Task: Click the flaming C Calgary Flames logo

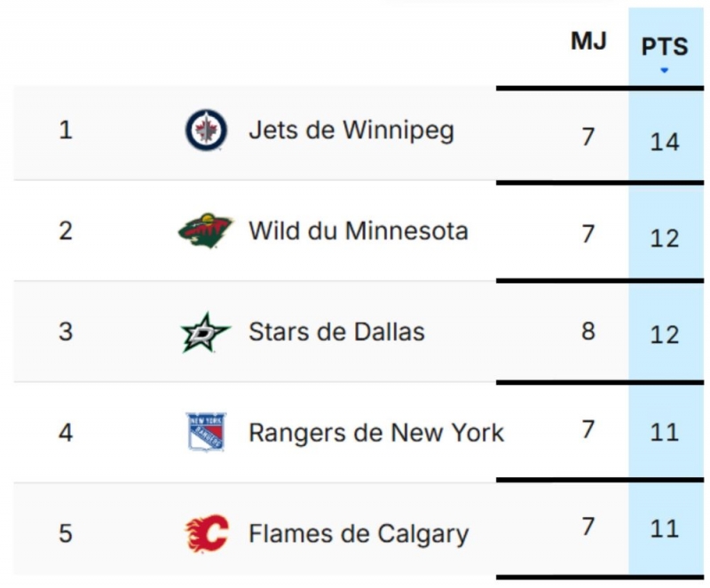Action: (x=205, y=533)
